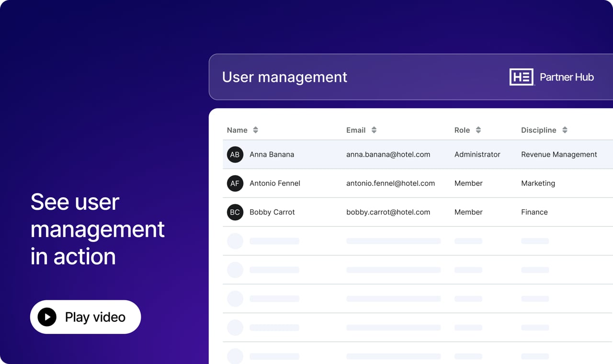Select Anna Banana's AB avatar

[235, 155]
